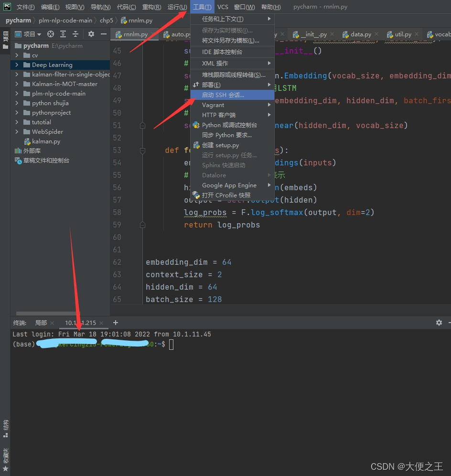Click the PyCharm application logo icon
451x476 pixels.
pos(7,7)
